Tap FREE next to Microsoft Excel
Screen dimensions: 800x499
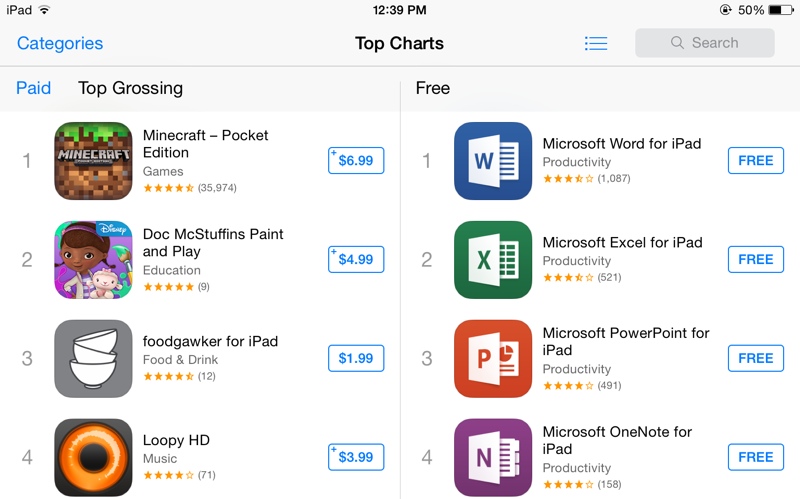click(x=755, y=259)
